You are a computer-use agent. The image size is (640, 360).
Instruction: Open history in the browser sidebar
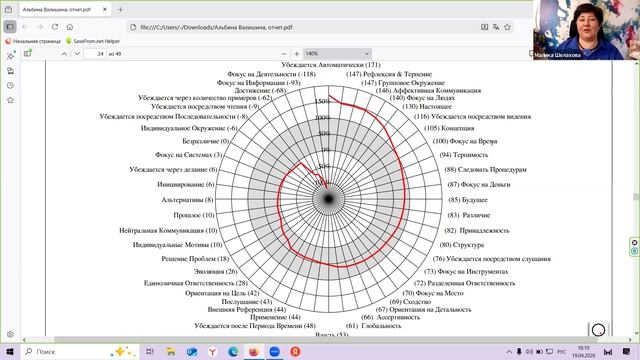click(10, 85)
